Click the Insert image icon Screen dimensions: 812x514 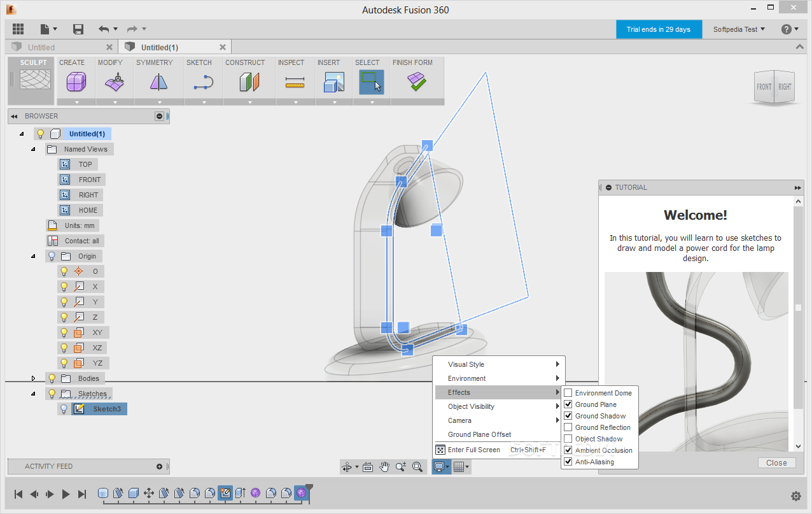334,82
